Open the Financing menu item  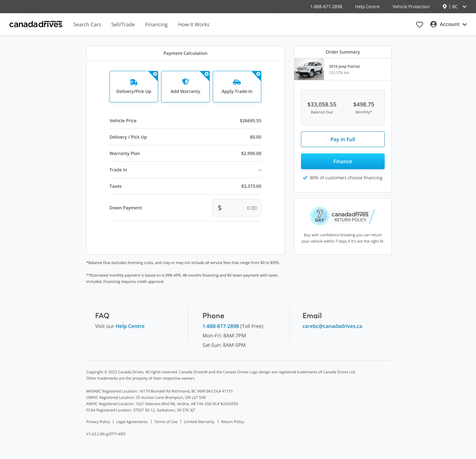(156, 25)
